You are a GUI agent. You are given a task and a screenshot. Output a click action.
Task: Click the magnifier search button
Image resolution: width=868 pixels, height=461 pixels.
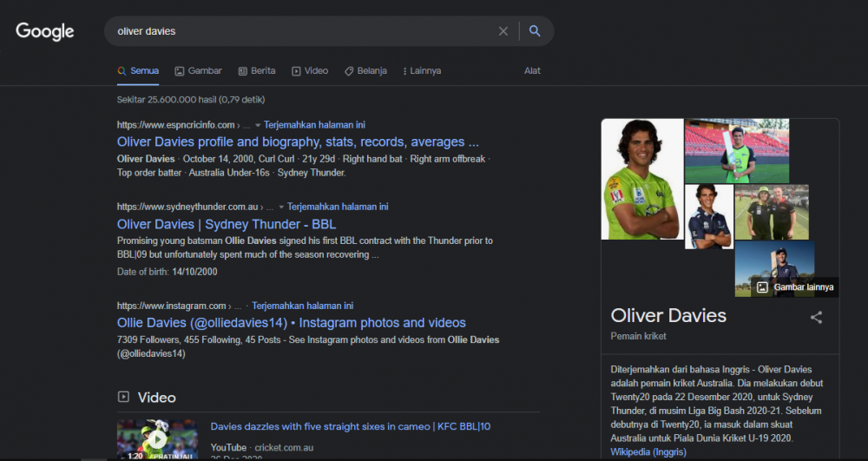[535, 31]
